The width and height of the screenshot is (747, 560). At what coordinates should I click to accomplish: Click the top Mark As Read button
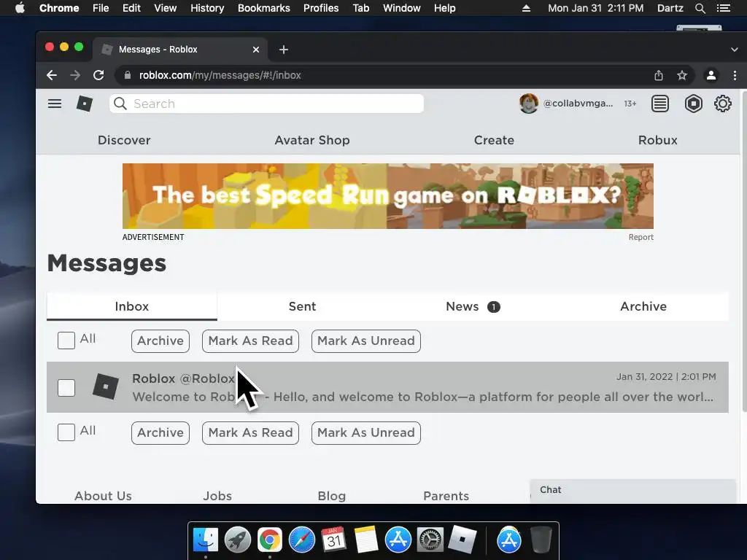tap(251, 341)
